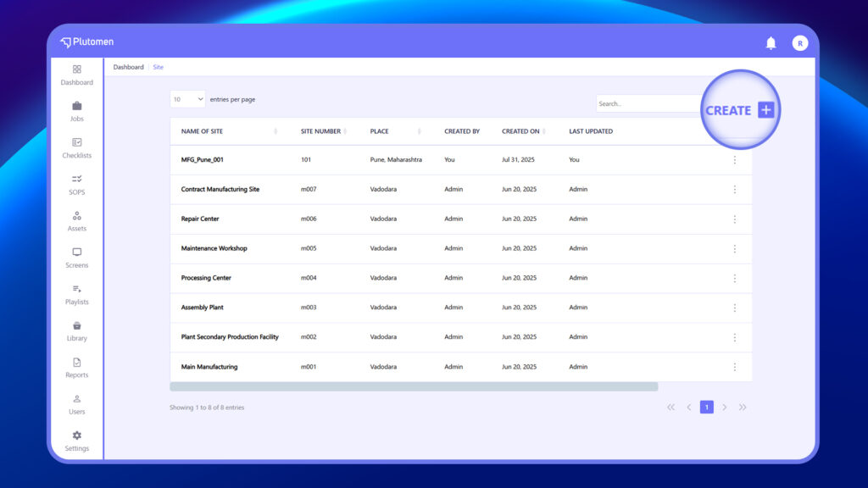Open actions menu for Assembly Plant
Image resolution: width=868 pixels, height=488 pixels.
(735, 308)
